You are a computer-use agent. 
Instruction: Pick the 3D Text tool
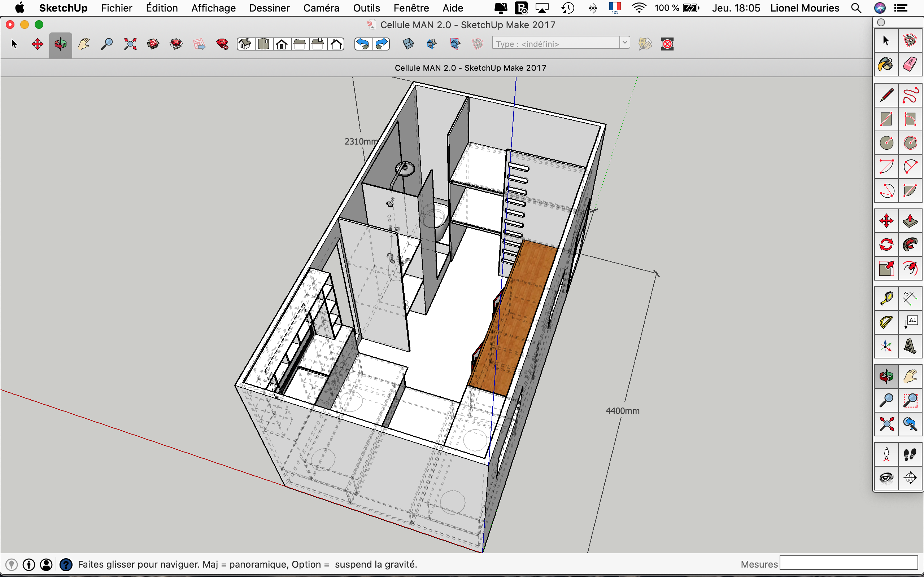tap(910, 347)
